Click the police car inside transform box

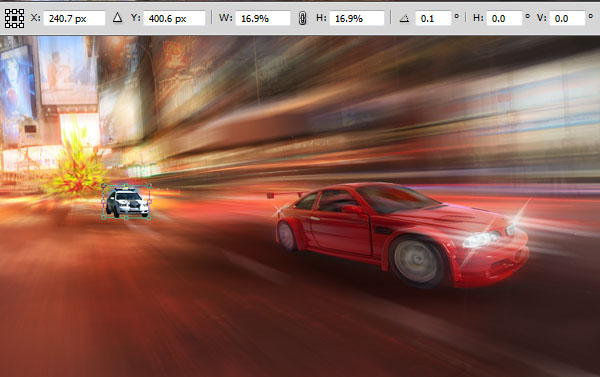tap(127, 202)
